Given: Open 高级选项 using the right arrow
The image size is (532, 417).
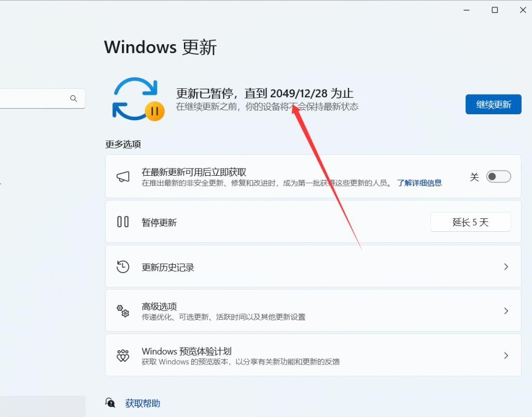Looking at the screenshot, I should [x=506, y=310].
